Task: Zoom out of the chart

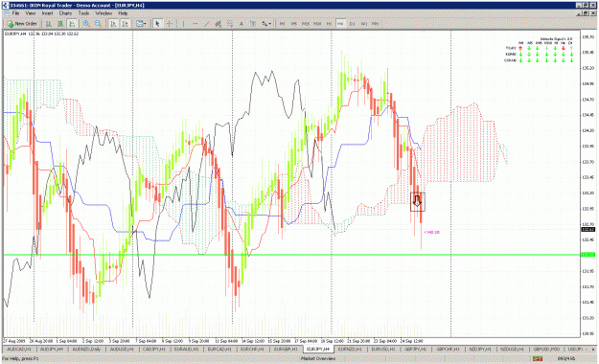Action: tap(98, 24)
